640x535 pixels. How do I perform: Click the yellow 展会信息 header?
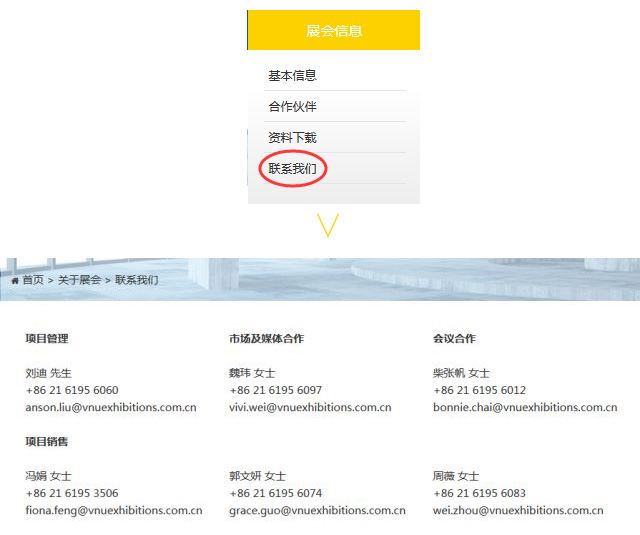333,31
